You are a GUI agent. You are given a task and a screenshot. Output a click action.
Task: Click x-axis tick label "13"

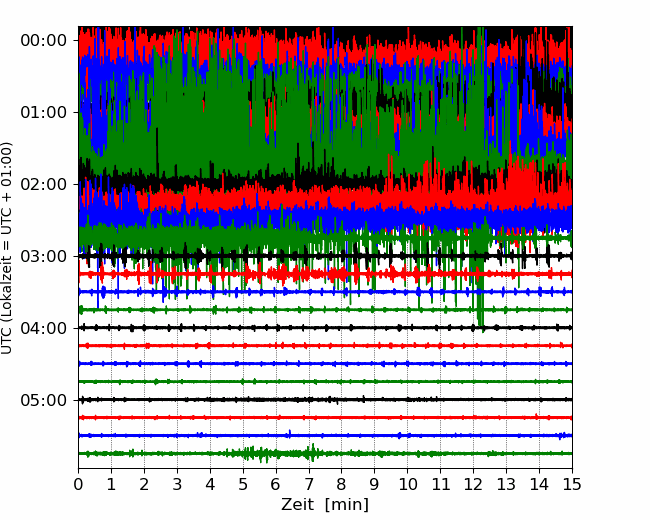(506, 484)
